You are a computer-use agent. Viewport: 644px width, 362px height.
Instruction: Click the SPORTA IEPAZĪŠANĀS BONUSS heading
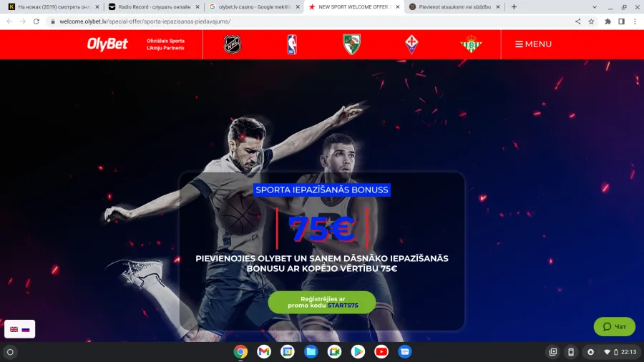[322, 190]
